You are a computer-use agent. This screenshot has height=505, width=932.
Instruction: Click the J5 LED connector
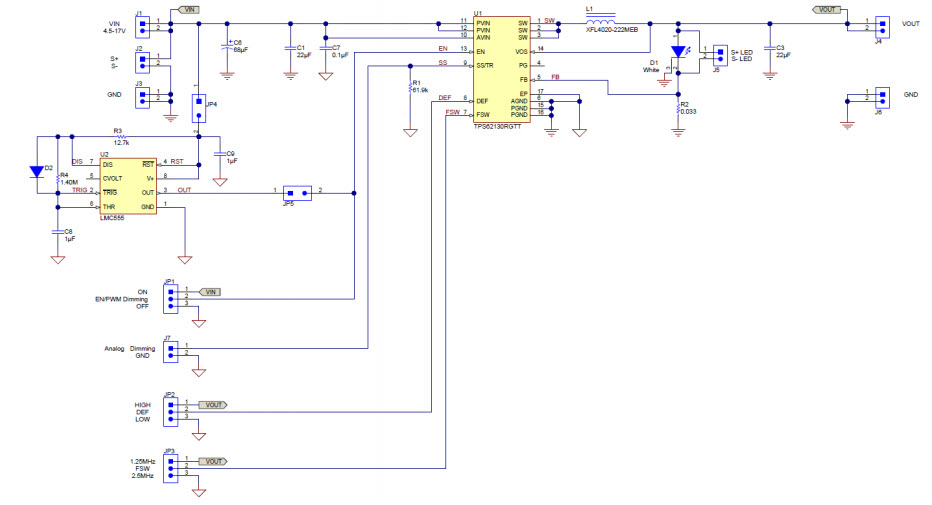720,54
